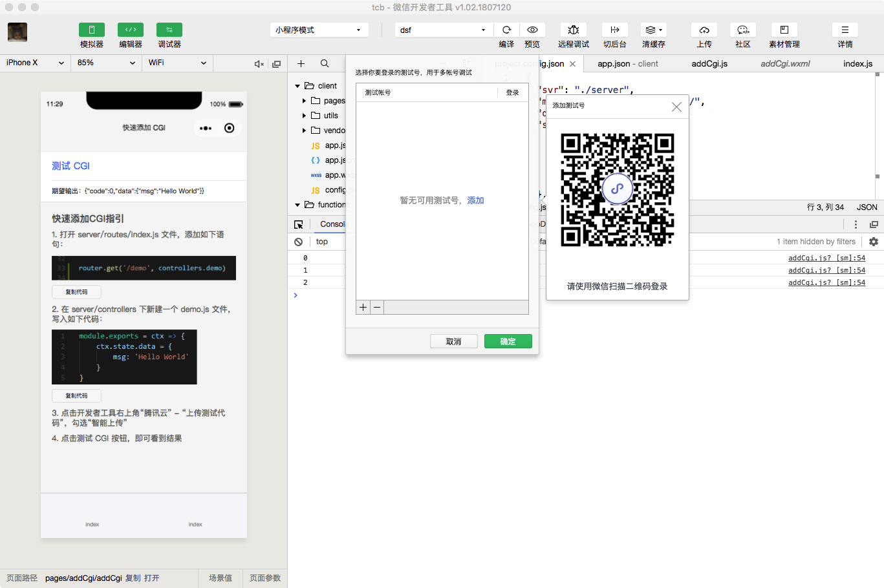Open the iPhone X device dropdown

(x=35, y=63)
